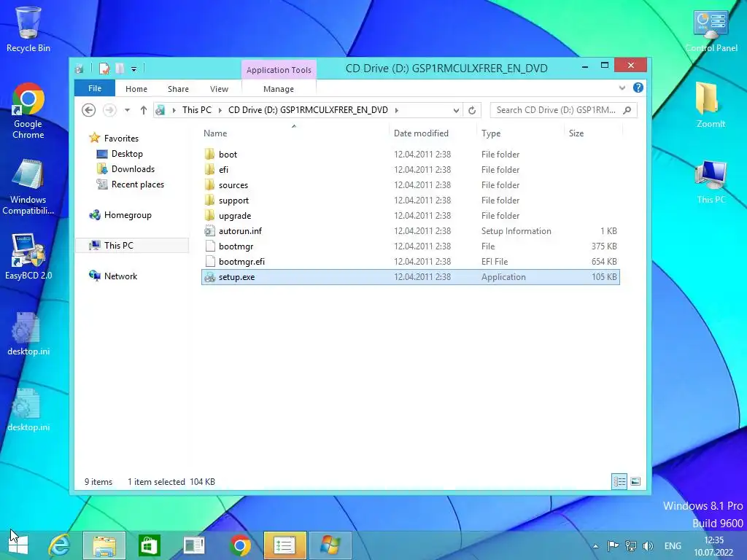The image size is (747, 560).
Task: Open the Manage ribbon tab
Action: click(279, 88)
